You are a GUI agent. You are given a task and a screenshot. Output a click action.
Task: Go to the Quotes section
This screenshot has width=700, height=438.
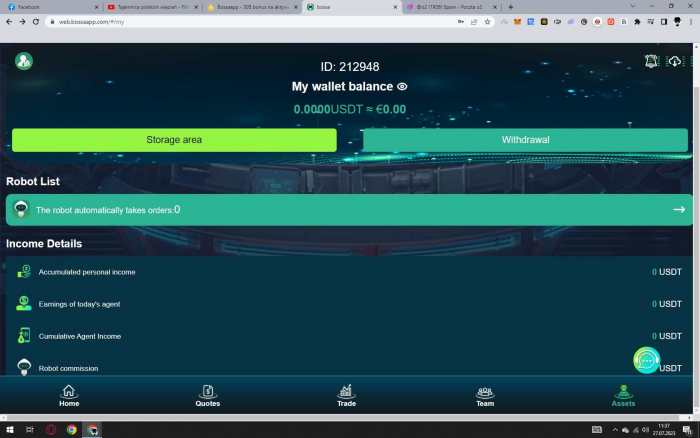pos(208,395)
